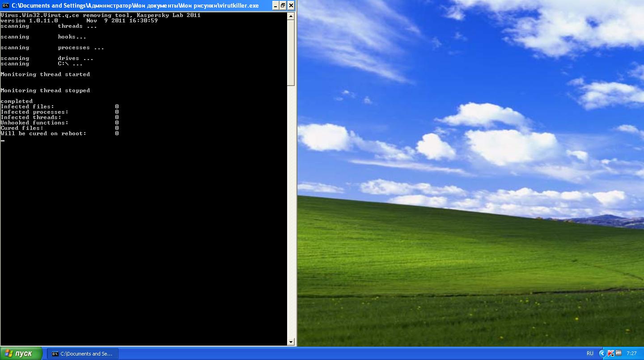
Task: Restore down the virutkiller.exe console window
Action: click(283, 5)
